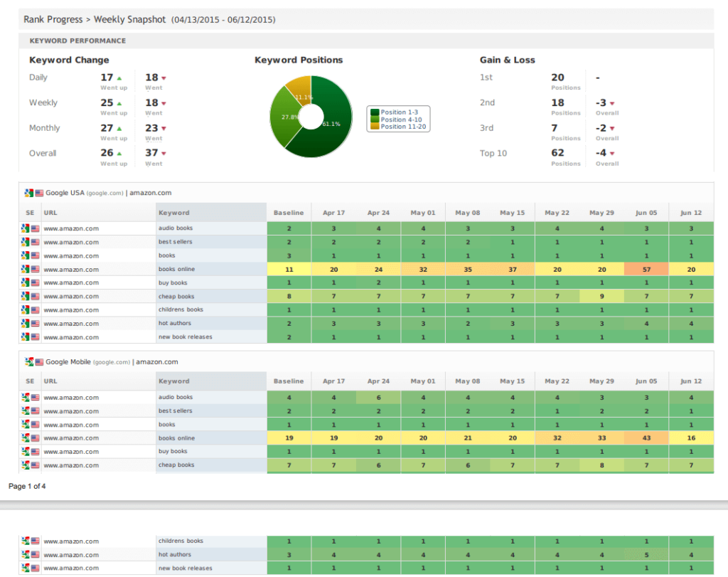Image resolution: width=728 pixels, height=577 pixels.
Task: Click the Keyword column header in the Google USA table
Action: click(x=211, y=212)
